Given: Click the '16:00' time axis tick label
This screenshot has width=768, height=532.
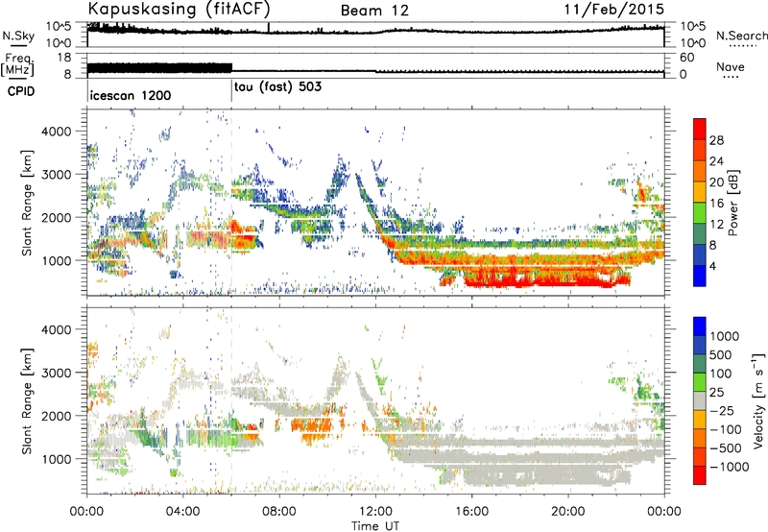Looking at the screenshot, I should click(471, 512).
